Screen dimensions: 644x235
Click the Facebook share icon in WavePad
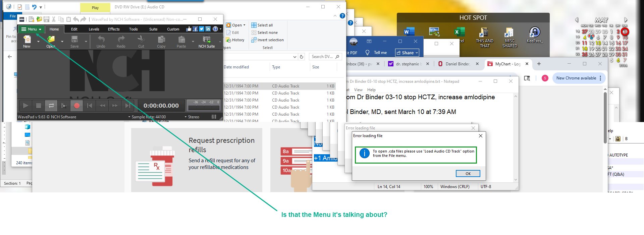point(195,29)
